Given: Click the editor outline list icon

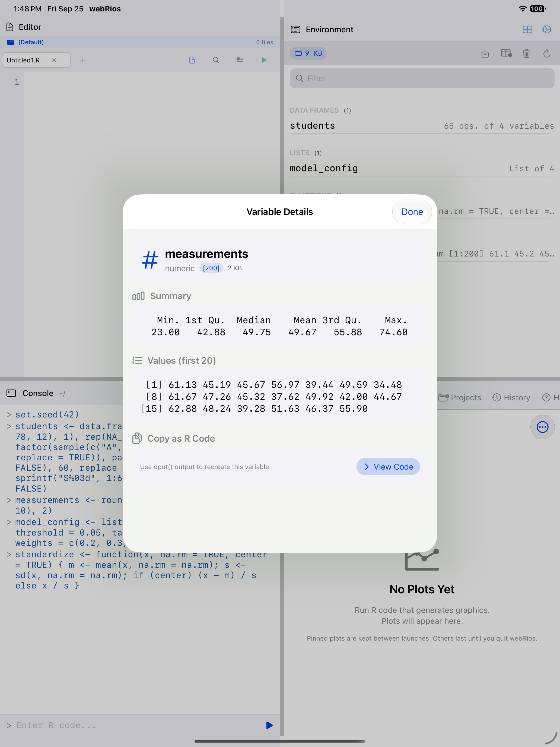Looking at the screenshot, I should click(x=240, y=60).
